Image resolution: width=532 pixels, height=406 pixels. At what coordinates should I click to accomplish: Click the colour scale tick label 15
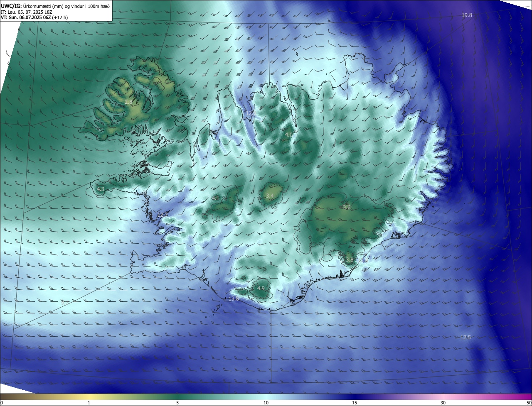pyautogui.click(x=355, y=403)
